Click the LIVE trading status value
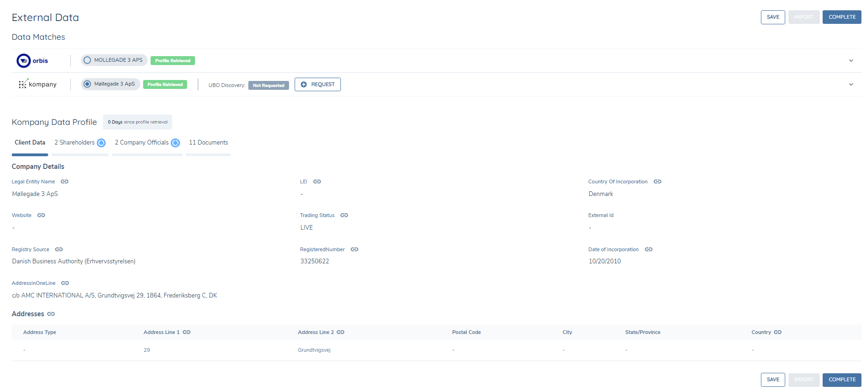This screenshot has height=392, width=868. pos(307,228)
